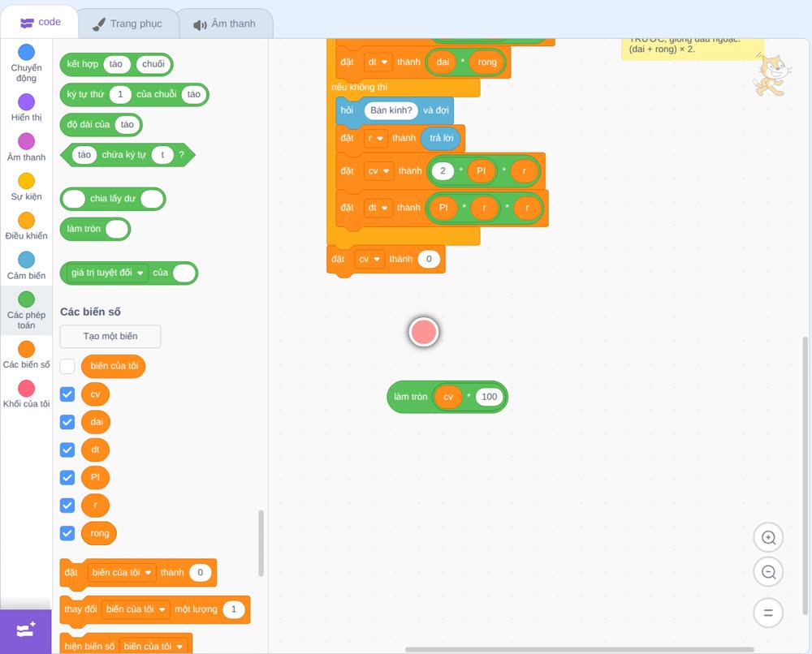
Task: Click the 'trả lời' answer block
Action: click(x=441, y=138)
